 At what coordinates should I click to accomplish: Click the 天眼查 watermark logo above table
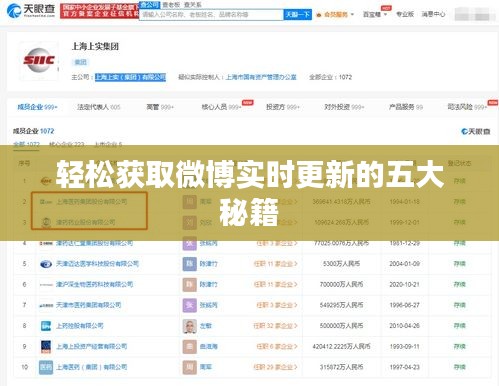pos(475,132)
